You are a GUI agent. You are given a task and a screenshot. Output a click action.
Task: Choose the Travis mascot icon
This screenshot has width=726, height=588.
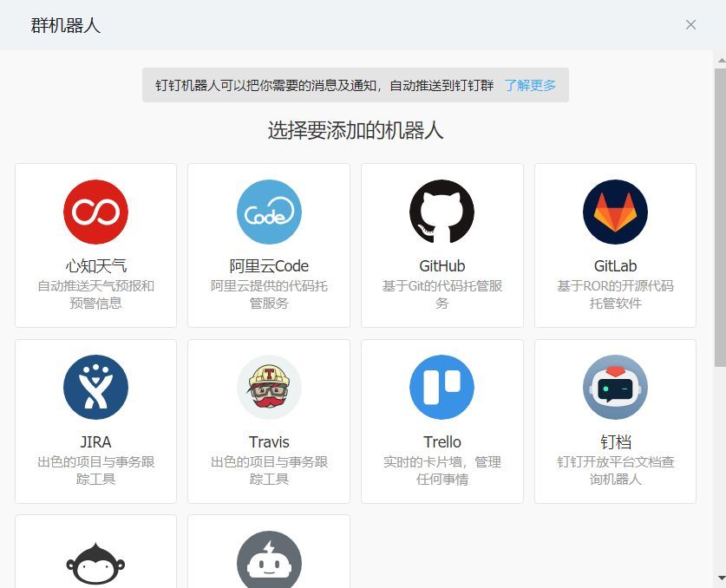pyautogui.click(x=269, y=388)
